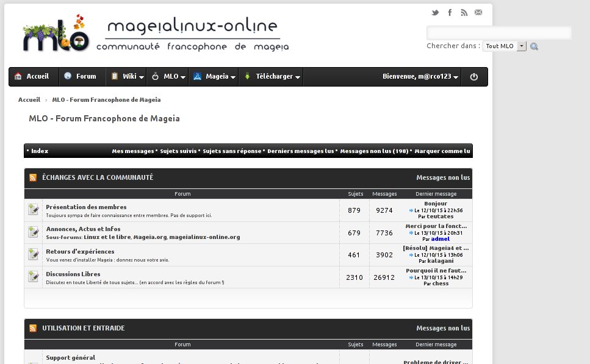Click the power logout icon in navbar
The image size is (590, 364).
point(474,77)
